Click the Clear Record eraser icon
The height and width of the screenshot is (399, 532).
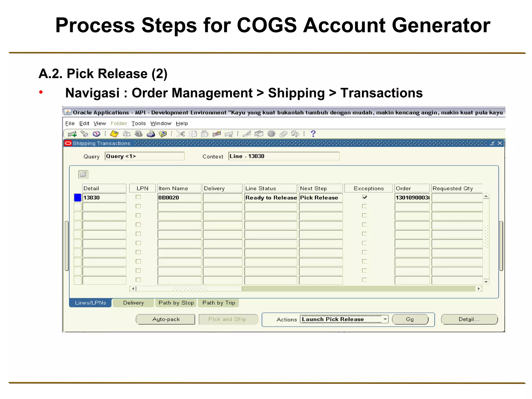217,134
